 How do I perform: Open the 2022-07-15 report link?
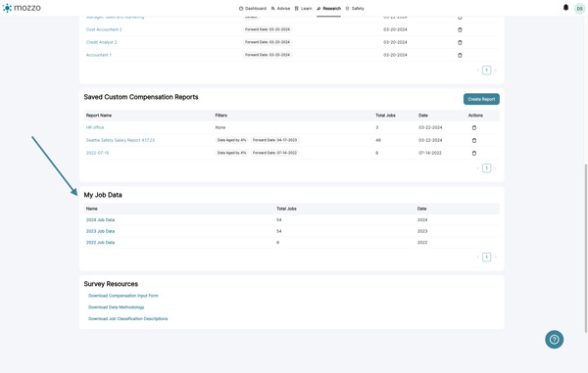[x=97, y=153]
